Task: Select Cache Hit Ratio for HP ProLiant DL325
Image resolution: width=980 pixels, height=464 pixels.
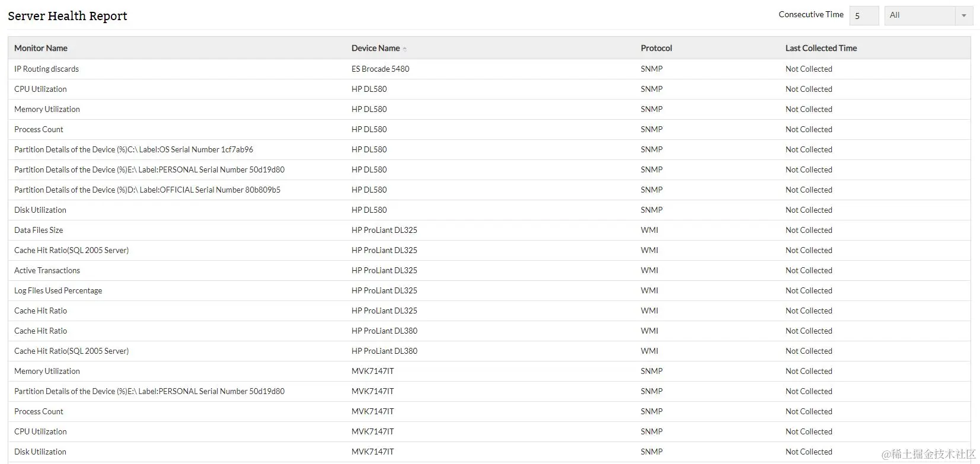Action: (40, 311)
